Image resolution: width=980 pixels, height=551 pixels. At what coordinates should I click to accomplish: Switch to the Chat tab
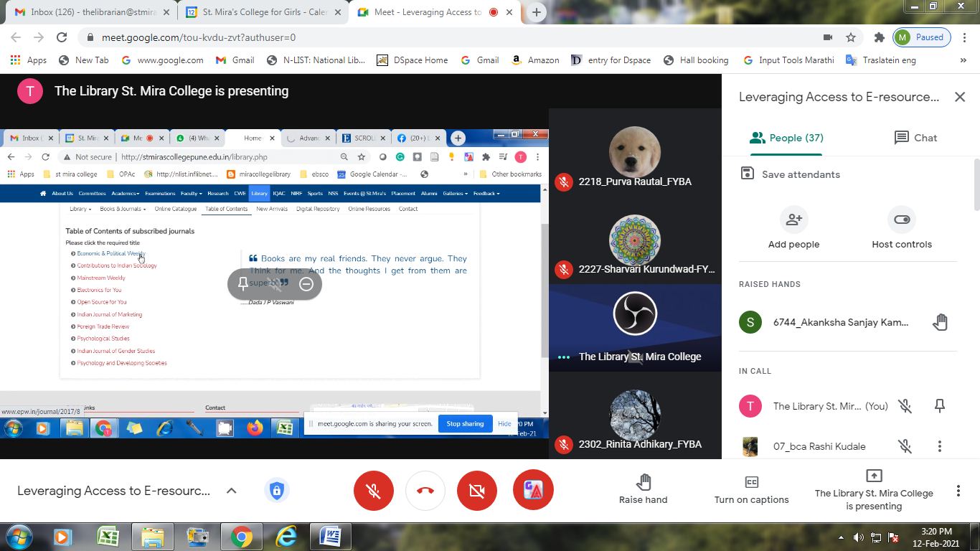tap(916, 138)
